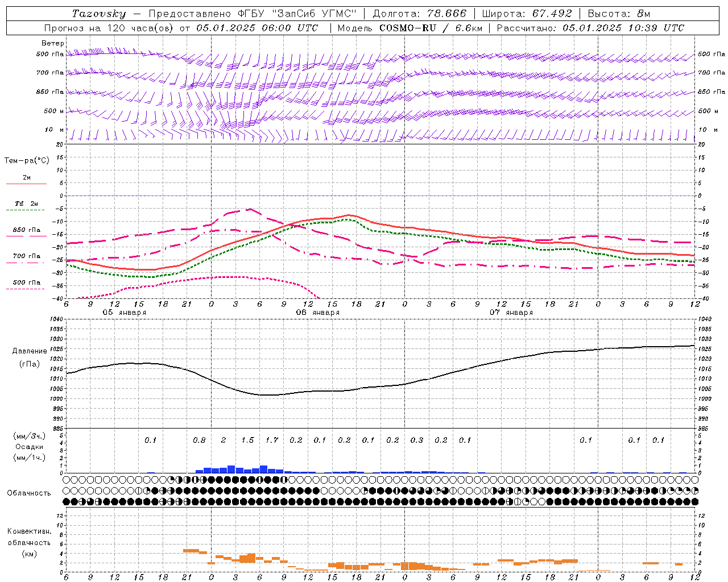This screenshot has height=582, width=728.
Task: Click the '0.8' precipitation total value
Action: 199,440
